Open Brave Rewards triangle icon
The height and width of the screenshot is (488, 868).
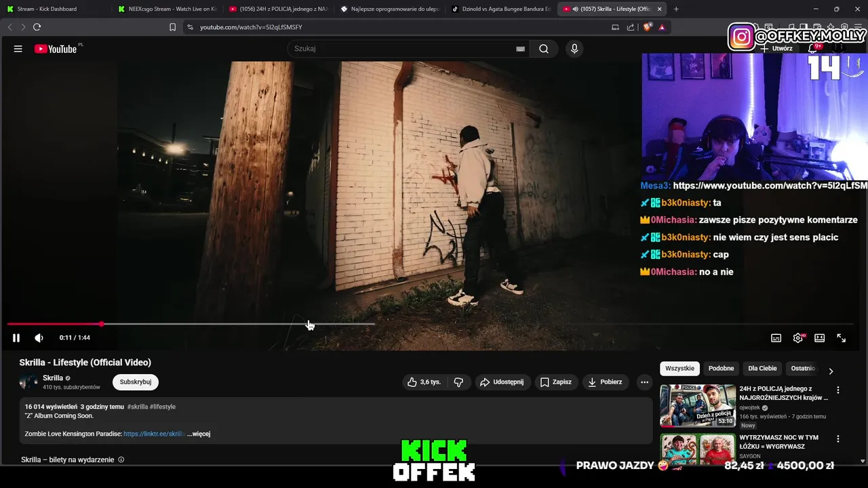pyautogui.click(x=661, y=27)
